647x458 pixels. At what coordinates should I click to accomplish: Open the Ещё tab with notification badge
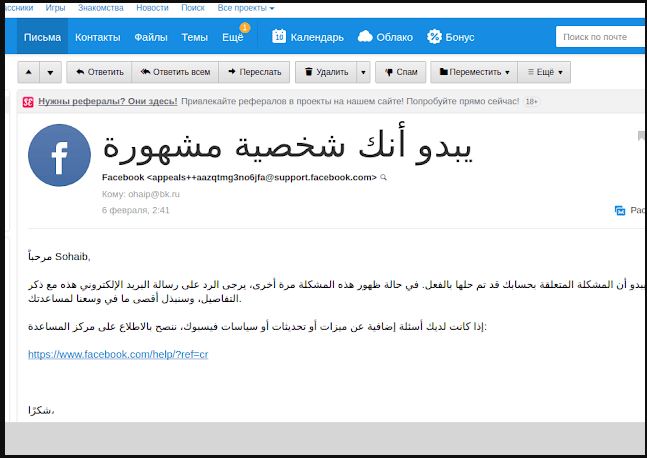click(x=235, y=36)
